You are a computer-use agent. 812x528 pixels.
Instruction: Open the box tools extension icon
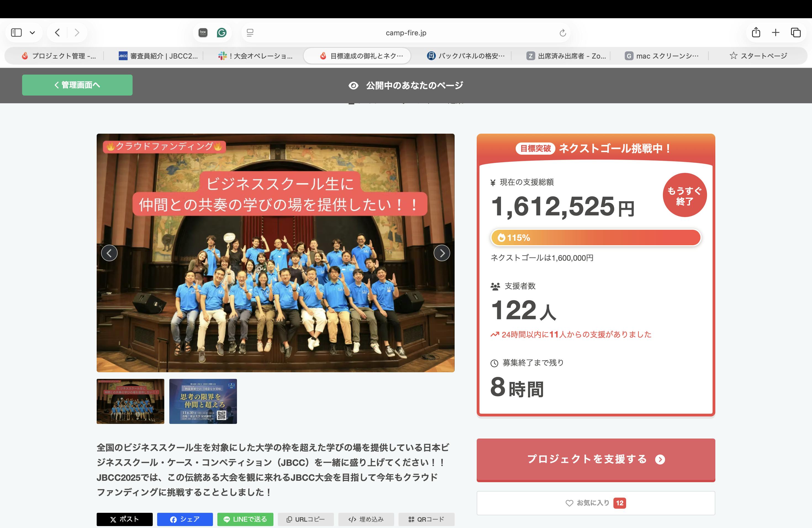[203, 33]
